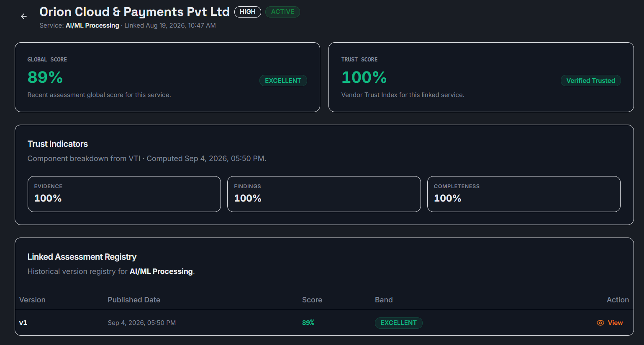
Task: Click the Action column header
Action: [618, 300]
